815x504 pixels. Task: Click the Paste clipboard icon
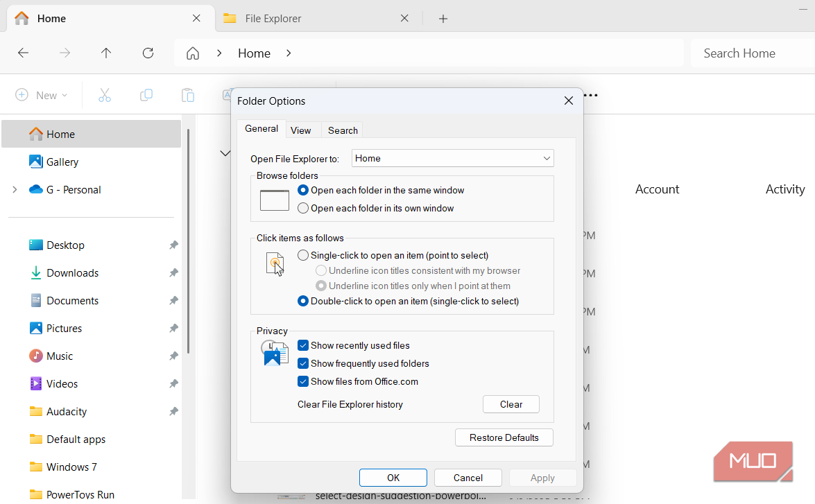188,95
